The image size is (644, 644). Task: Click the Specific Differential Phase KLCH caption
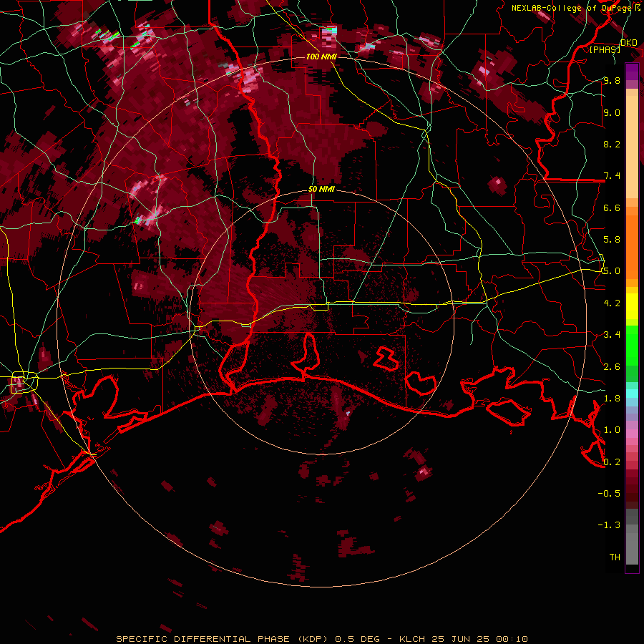(x=321, y=639)
